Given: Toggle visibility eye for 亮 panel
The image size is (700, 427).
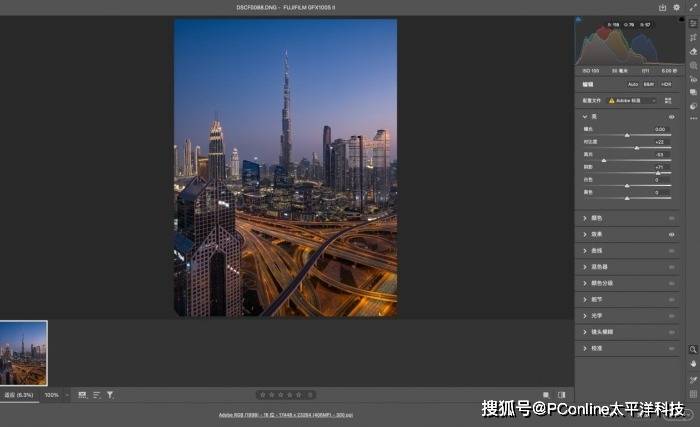Looking at the screenshot, I should 671,116.
